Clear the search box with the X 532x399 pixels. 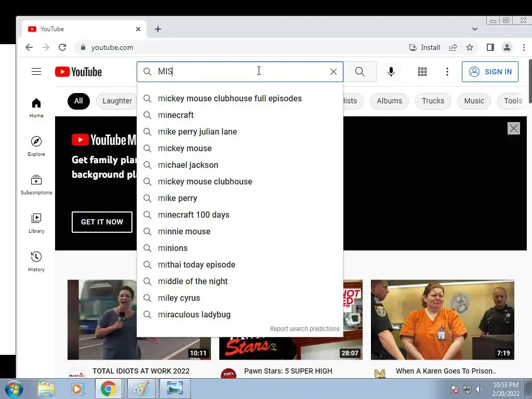click(334, 72)
